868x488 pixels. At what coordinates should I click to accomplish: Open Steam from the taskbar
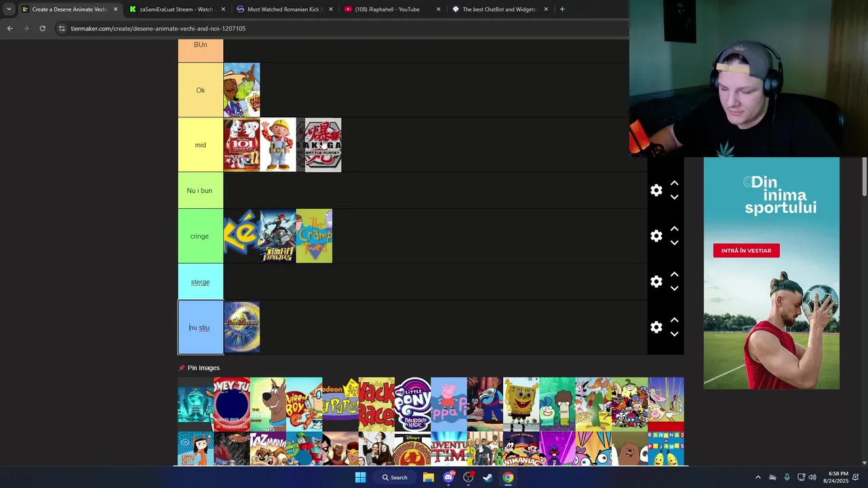pos(488,477)
